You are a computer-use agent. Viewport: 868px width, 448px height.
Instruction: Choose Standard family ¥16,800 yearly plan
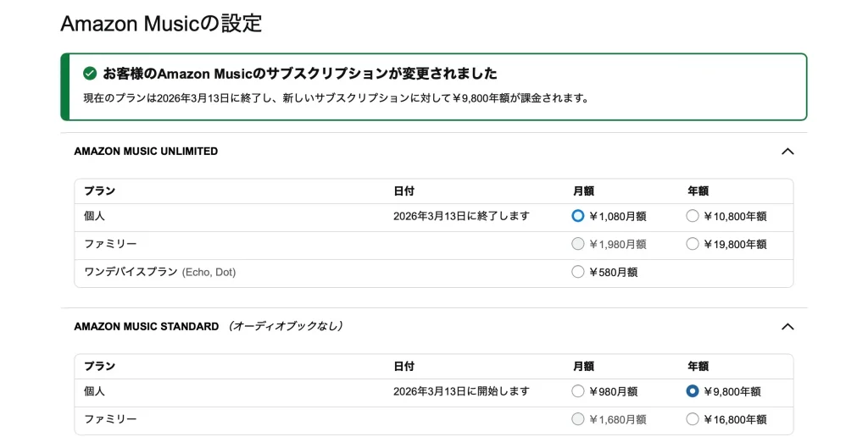click(693, 419)
